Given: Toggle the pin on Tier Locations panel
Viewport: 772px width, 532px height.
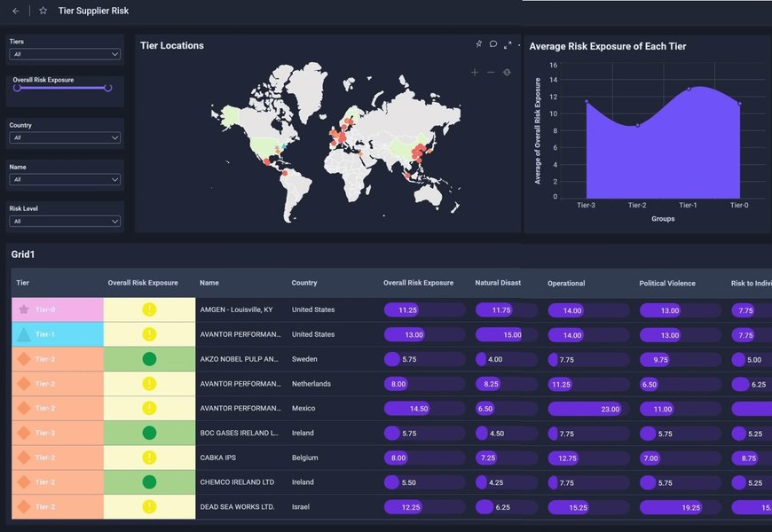Looking at the screenshot, I should coord(478,43).
